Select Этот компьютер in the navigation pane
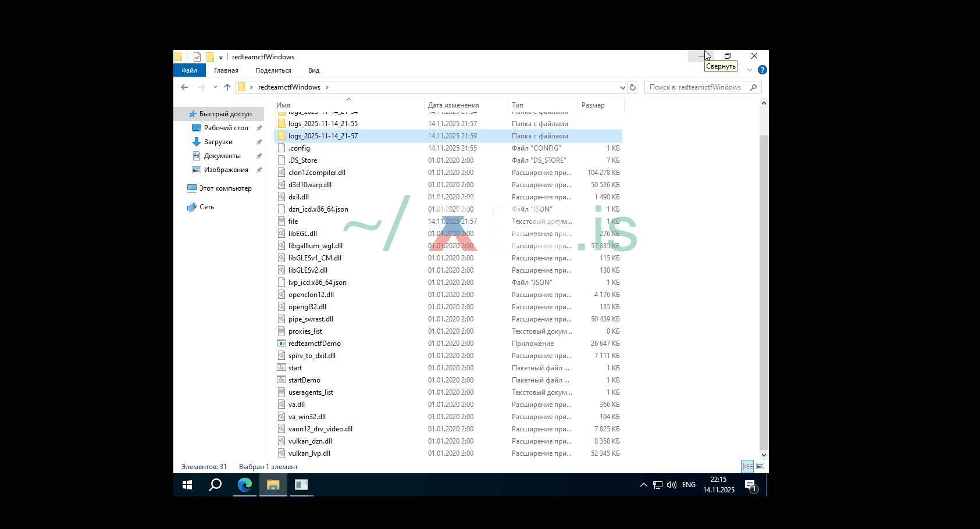 tap(225, 188)
